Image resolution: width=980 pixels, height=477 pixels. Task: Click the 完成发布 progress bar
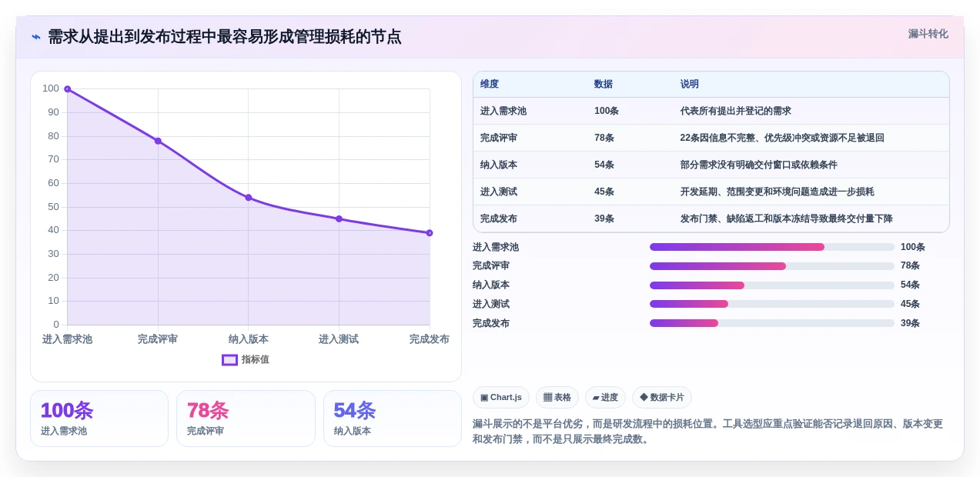pyautogui.click(x=772, y=323)
